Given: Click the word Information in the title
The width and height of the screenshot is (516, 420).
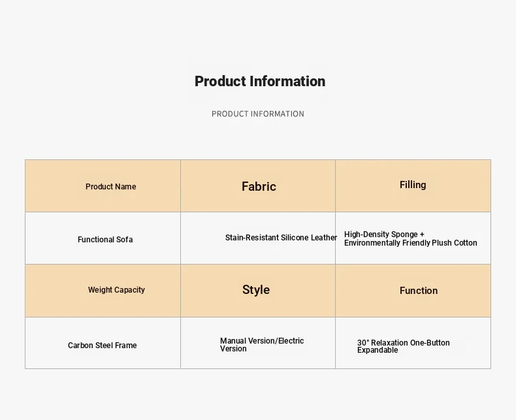Looking at the screenshot, I should (x=287, y=81).
